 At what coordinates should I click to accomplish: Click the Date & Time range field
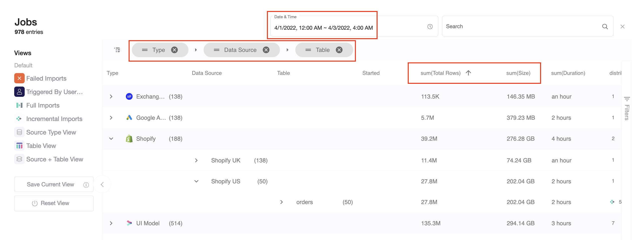tap(354, 26)
